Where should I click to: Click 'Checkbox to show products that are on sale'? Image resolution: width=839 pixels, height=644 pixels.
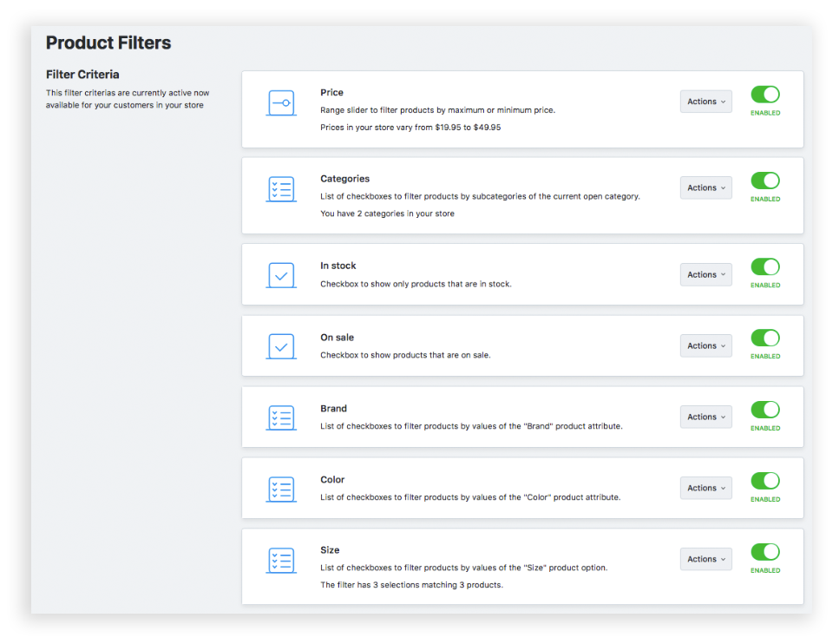405,356
